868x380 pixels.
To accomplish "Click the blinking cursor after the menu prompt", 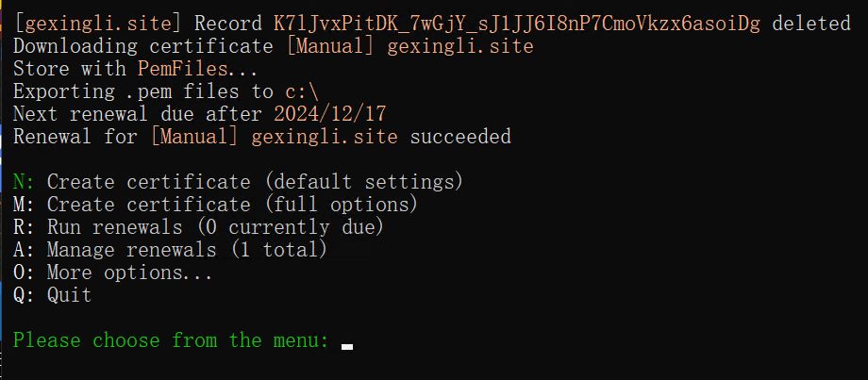I will point(347,345).
